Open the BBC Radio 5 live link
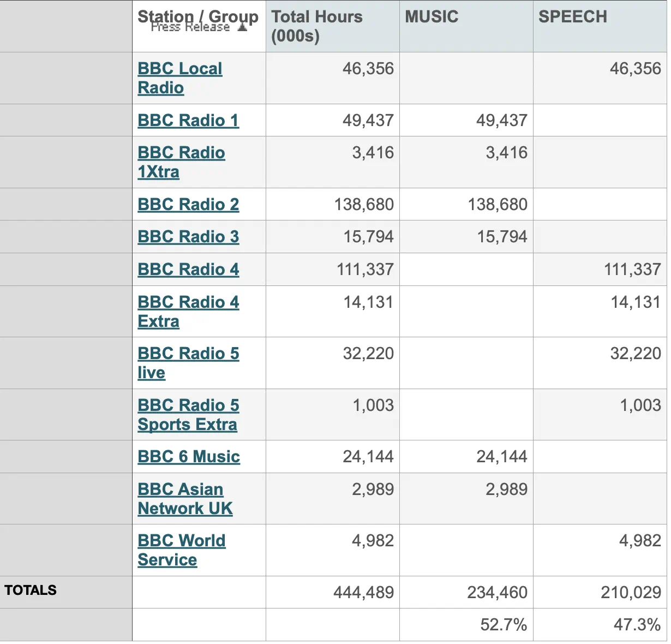 point(188,363)
